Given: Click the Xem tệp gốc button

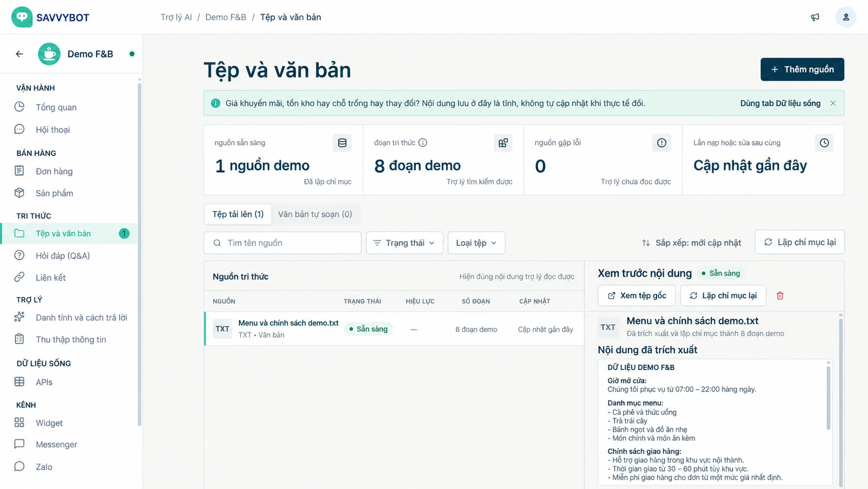Looking at the screenshot, I should [x=636, y=296].
